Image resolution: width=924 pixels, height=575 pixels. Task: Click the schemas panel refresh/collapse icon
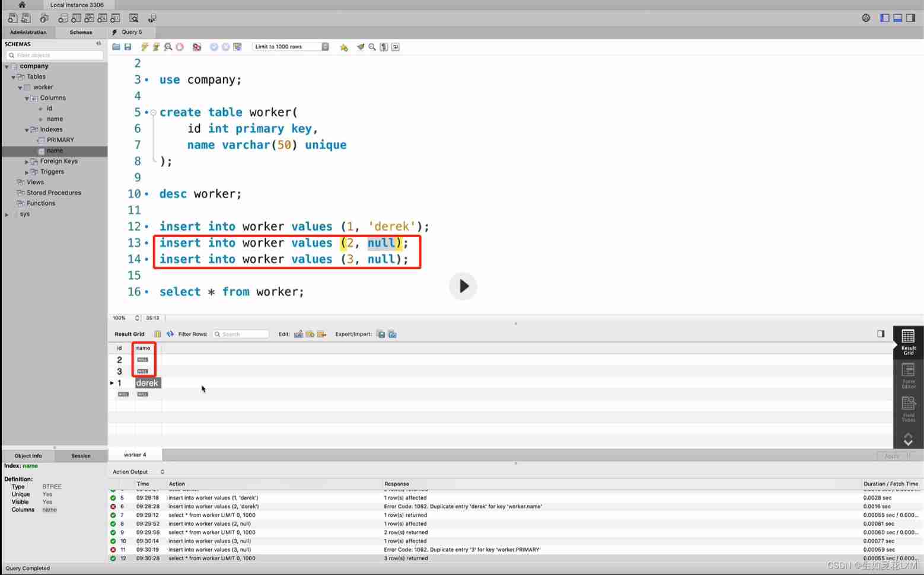pyautogui.click(x=98, y=43)
